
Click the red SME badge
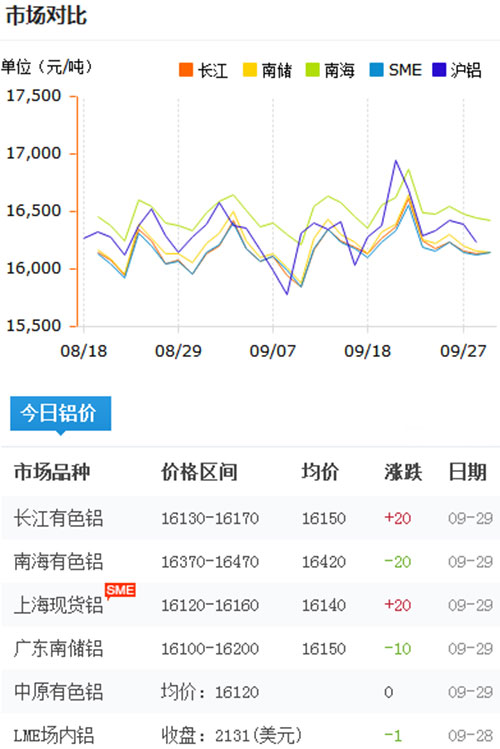point(120,590)
